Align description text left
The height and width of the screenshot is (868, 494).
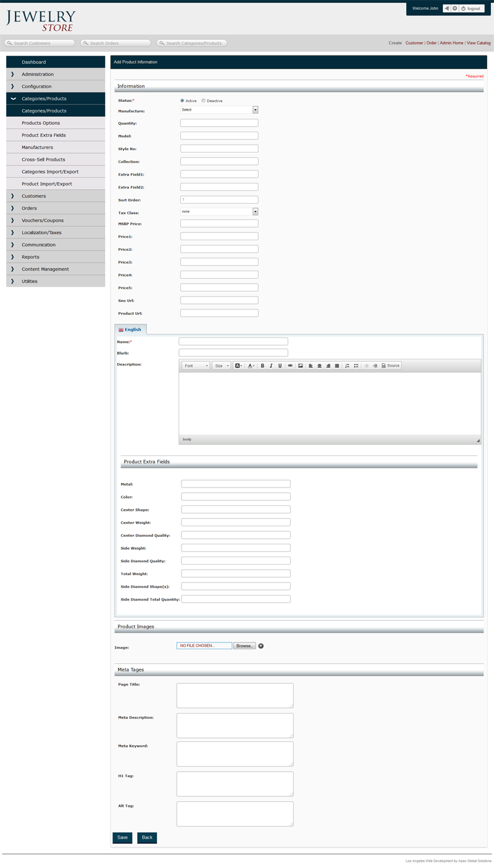[311, 366]
